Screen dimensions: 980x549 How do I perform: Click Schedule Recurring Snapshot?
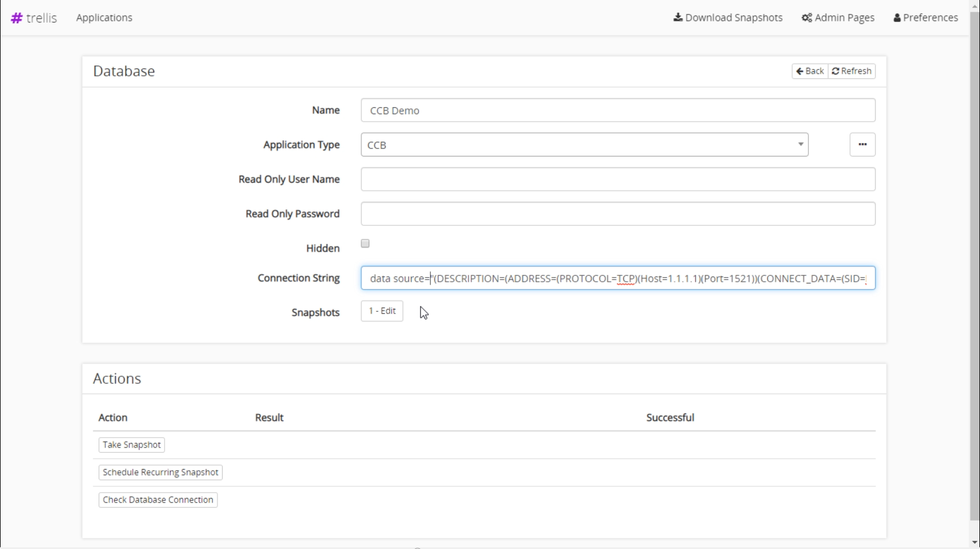coord(161,472)
